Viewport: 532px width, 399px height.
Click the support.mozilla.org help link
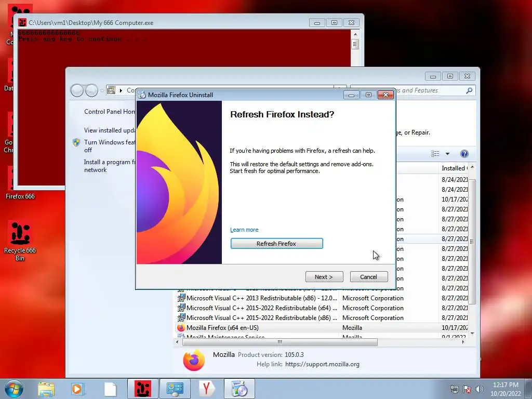[322, 364]
